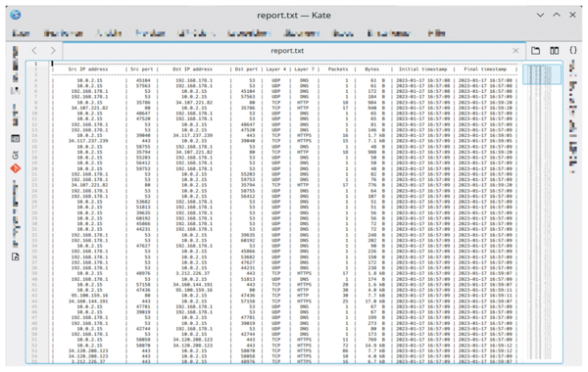Click the 'Dst port' column header text
The image size is (588, 372).
[246, 70]
